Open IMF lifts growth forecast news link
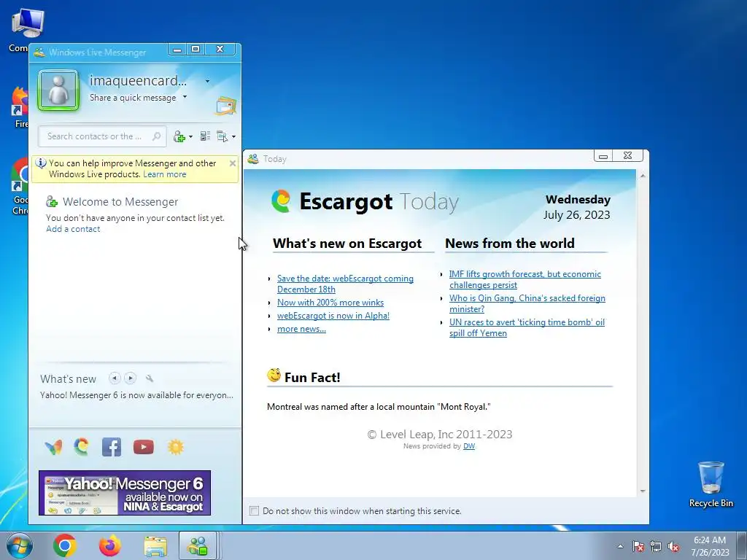Image resolution: width=747 pixels, height=560 pixels. click(x=525, y=279)
